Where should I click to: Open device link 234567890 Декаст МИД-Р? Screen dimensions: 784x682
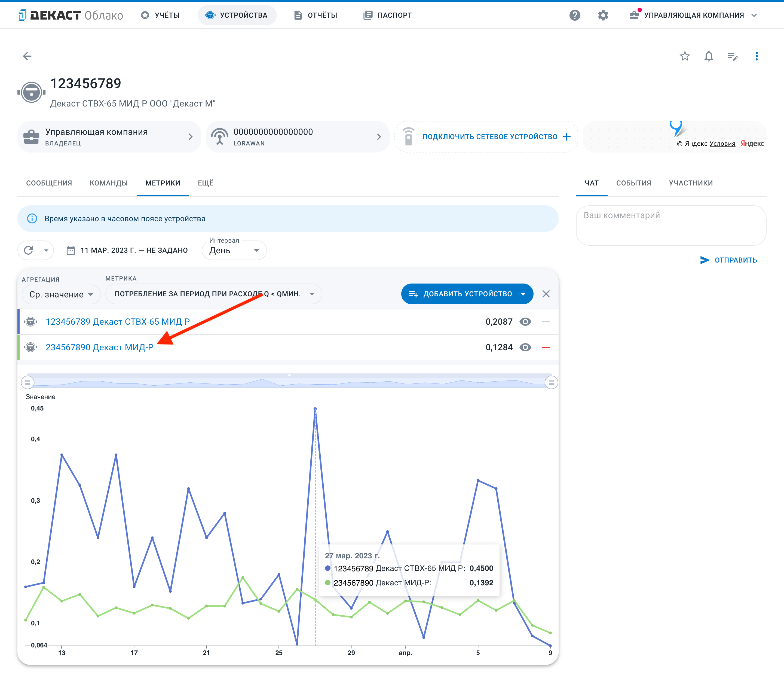[99, 347]
